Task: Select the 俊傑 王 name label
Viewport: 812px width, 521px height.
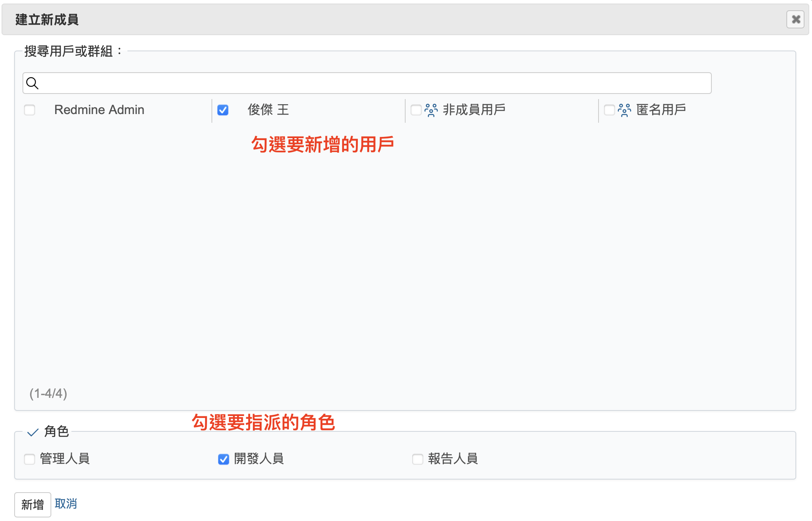Action: click(x=268, y=110)
